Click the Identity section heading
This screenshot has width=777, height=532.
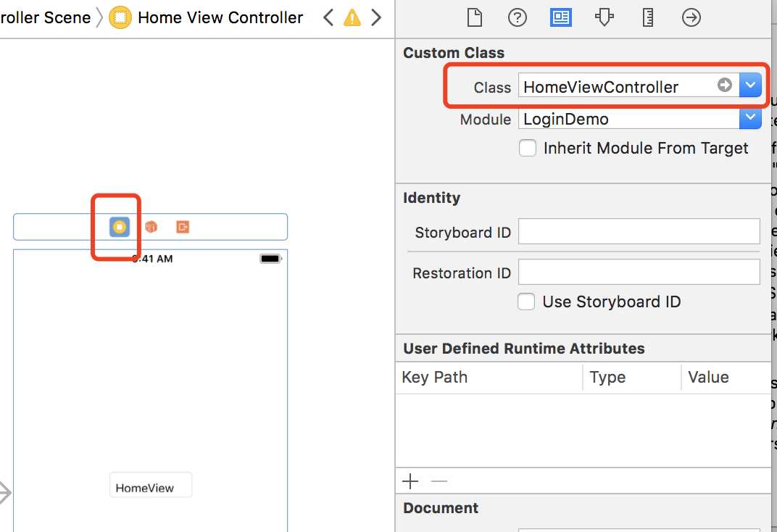click(431, 198)
